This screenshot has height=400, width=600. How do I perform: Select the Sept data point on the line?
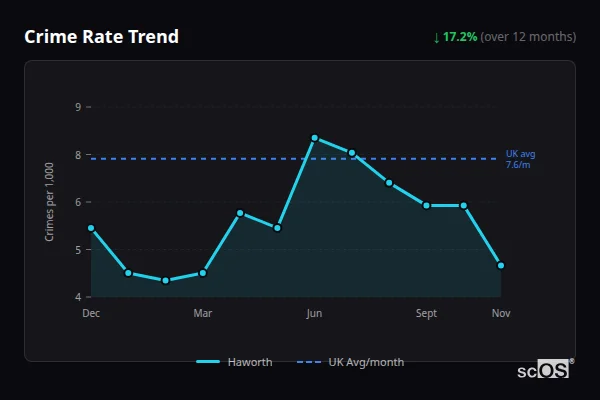click(426, 206)
